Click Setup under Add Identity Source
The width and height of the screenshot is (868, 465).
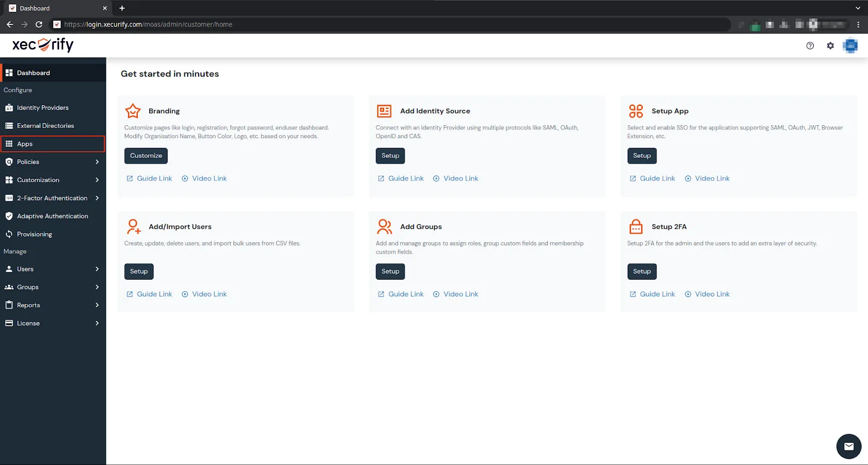(x=390, y=156)
